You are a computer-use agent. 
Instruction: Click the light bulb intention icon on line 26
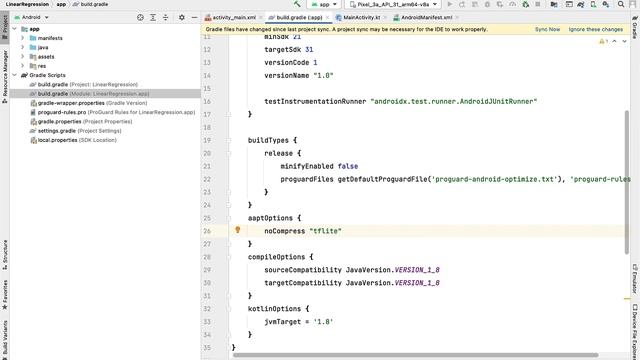point(238,230)
